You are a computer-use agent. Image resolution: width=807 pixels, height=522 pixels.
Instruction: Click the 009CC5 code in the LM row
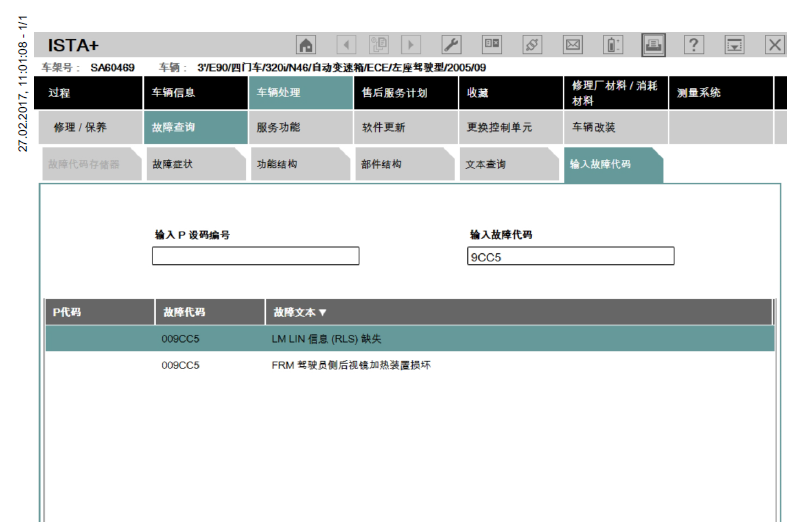click(180, 339)
